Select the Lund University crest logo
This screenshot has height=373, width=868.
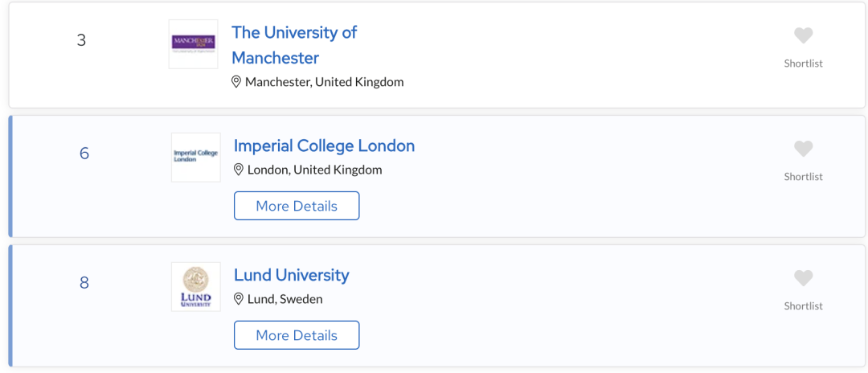[x=196, y=287]
